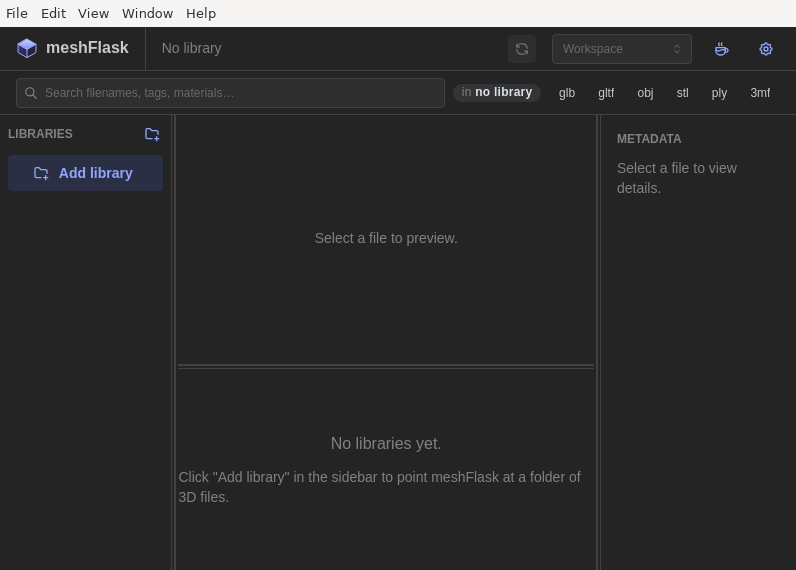This screenshot has height=570, width=796.
Task: Open the View menu
Action: [93, 14]
